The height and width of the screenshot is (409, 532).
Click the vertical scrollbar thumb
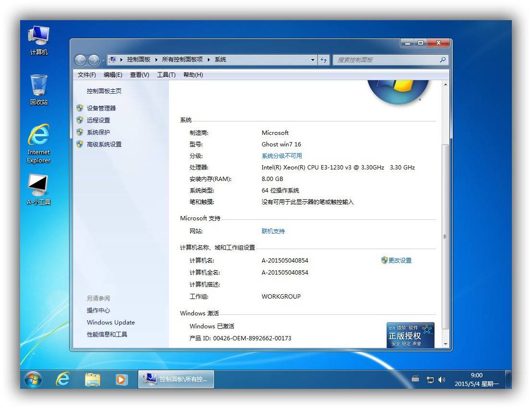(445, 237)
